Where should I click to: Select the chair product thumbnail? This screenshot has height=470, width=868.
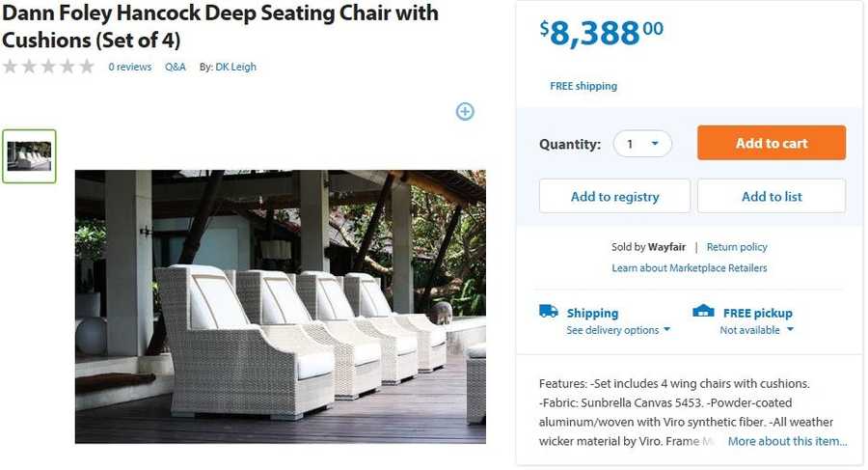click(x=29, y=156)
